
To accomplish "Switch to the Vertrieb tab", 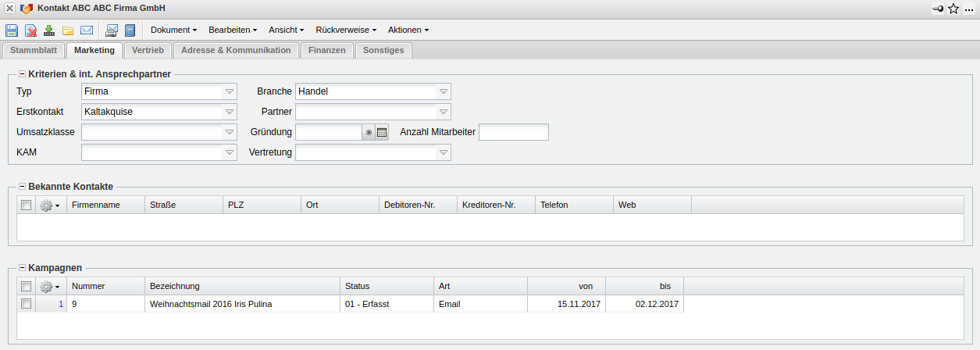I will pos(148,50).
